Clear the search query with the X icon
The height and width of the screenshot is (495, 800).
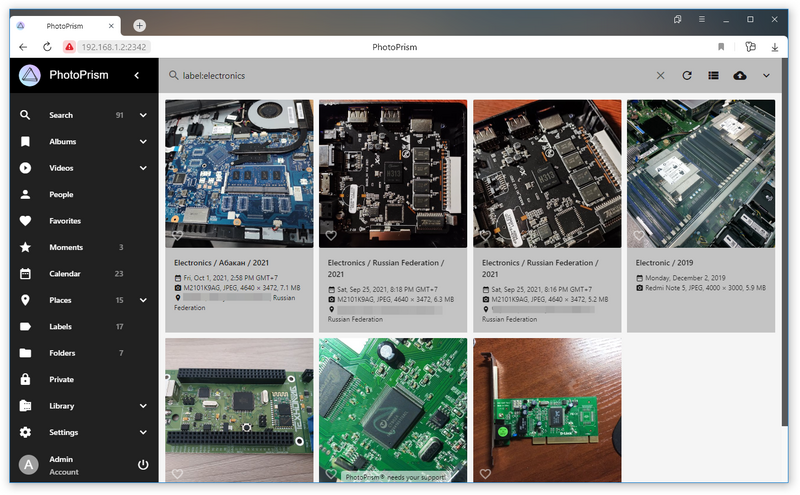pos(660,76)
